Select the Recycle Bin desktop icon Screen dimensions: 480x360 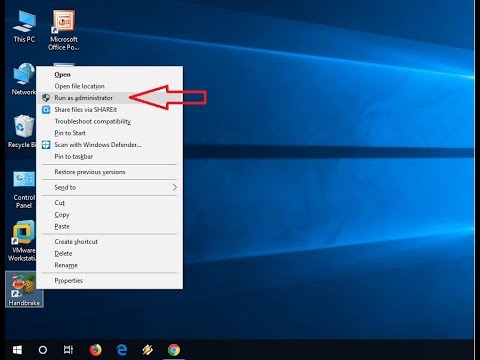point(22,131)
